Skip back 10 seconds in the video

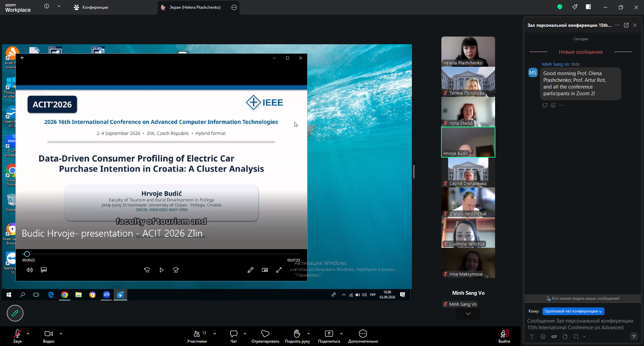coord(147,270)
